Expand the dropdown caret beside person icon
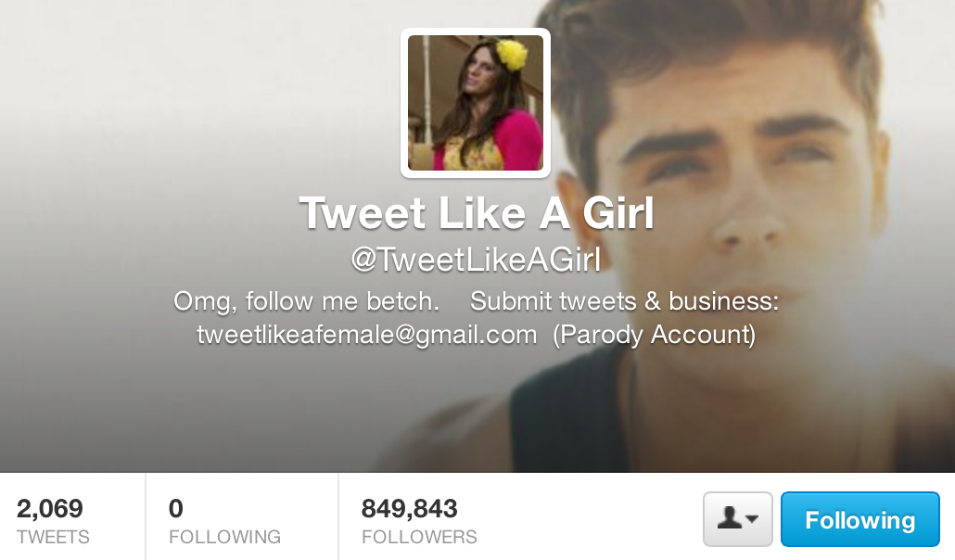 pos(752,519)
